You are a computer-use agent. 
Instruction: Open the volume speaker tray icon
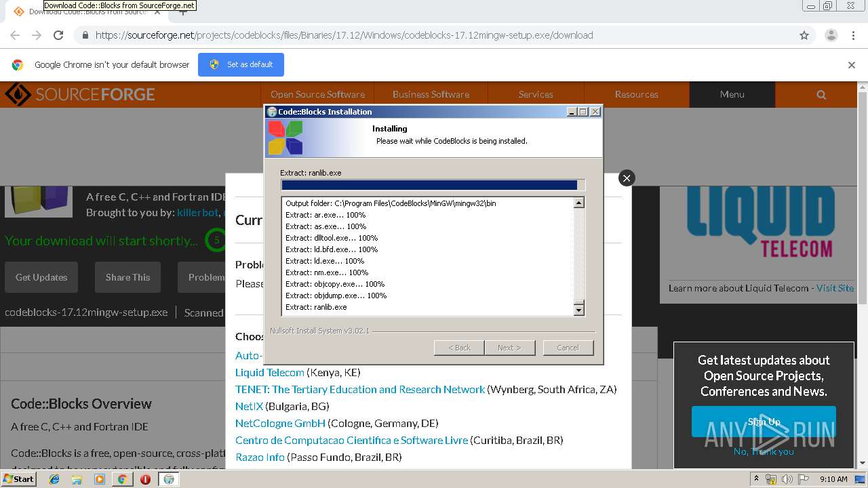click(788, 479)
